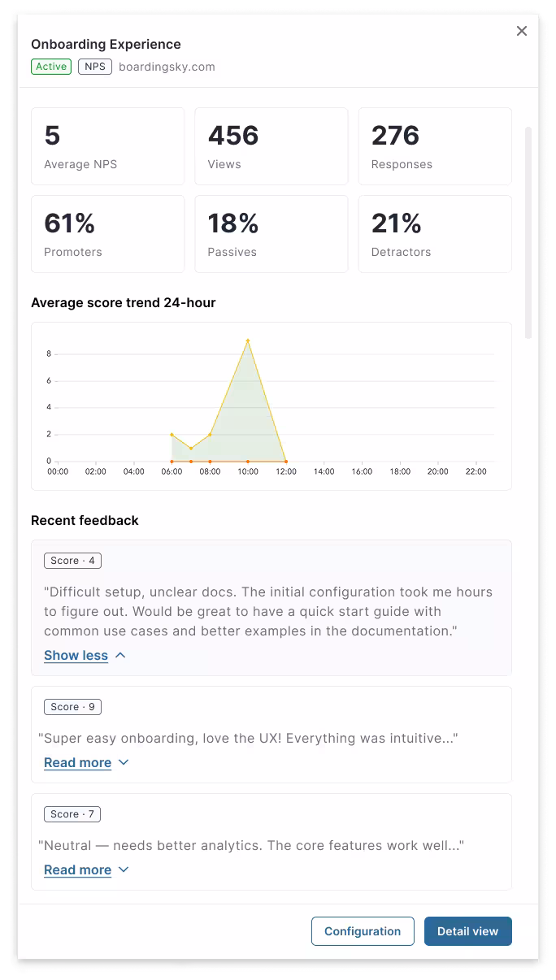The width and height of the screenshot is (556, 980).
Task: Expand Score 7 feedback chevron
Action: point(124,869)
